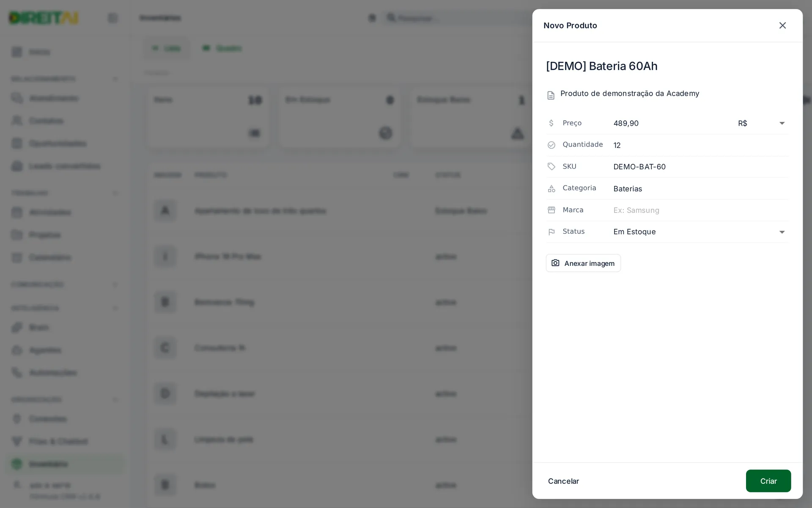Focus the Categoria field showing Baterias
Image resolution: width=812 pixels, height=508 pixels.
700,189
